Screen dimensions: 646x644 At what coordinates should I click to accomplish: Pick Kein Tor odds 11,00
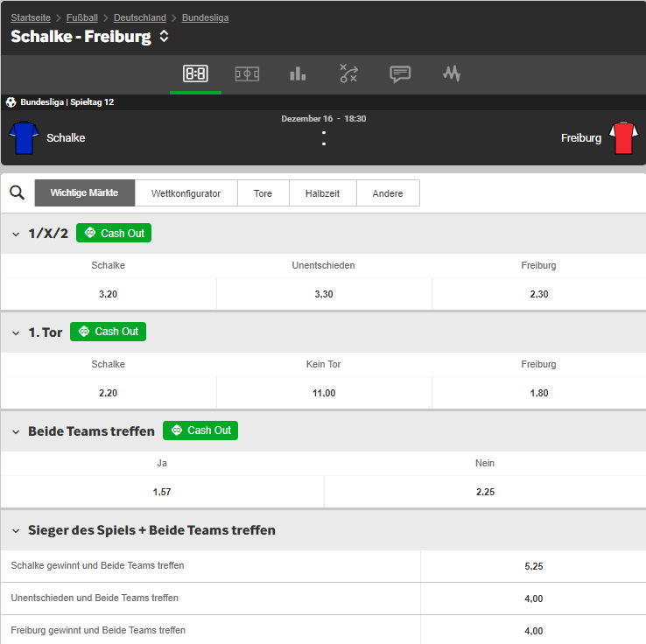point(324,393)
